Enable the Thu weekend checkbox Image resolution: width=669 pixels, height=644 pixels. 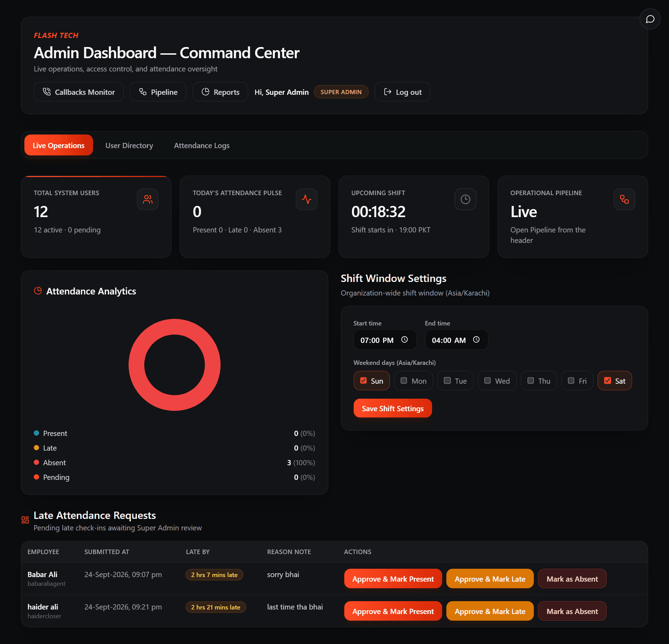(x=531, y=381)
